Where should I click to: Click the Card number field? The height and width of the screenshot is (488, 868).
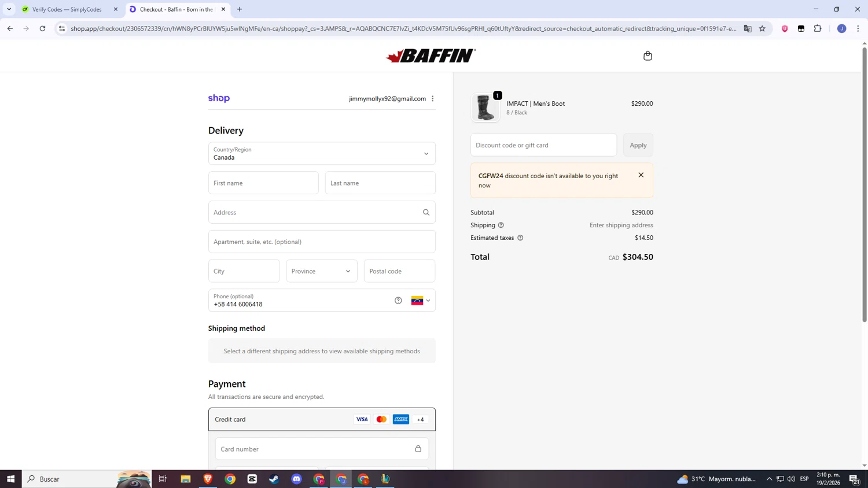pos(322,449)
